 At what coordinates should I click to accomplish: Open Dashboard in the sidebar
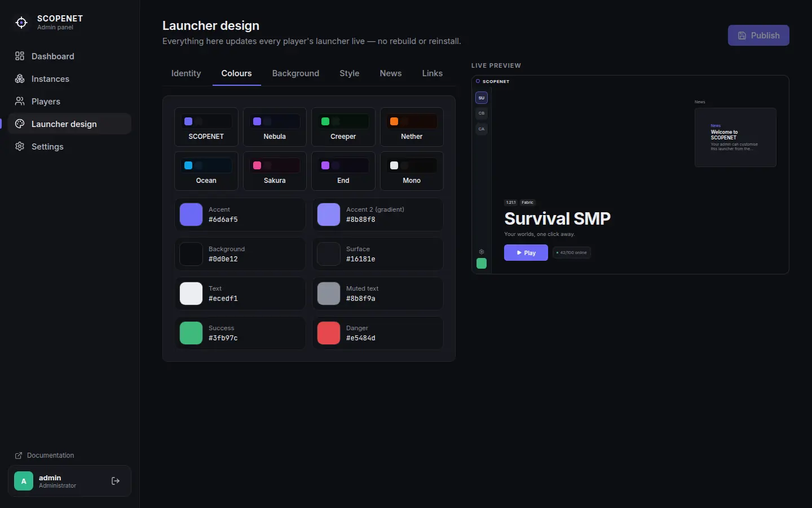[69, 56]
